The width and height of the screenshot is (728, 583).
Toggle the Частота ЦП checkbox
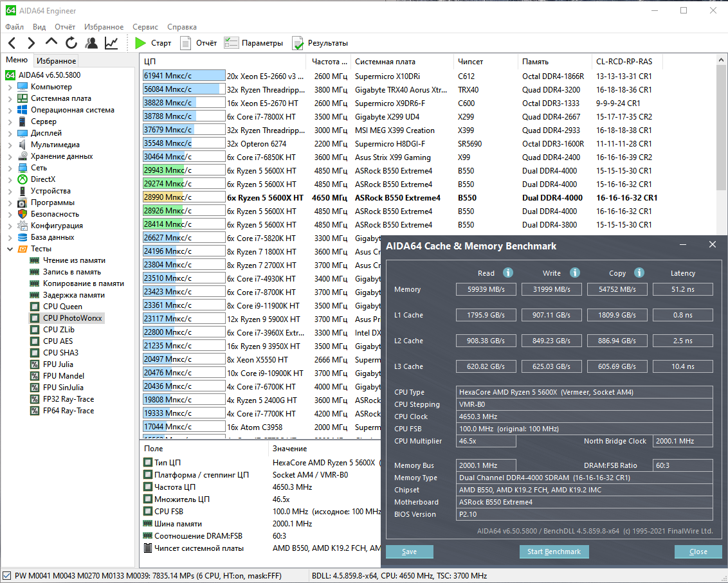pyautogui.click(x=148, y=487)
